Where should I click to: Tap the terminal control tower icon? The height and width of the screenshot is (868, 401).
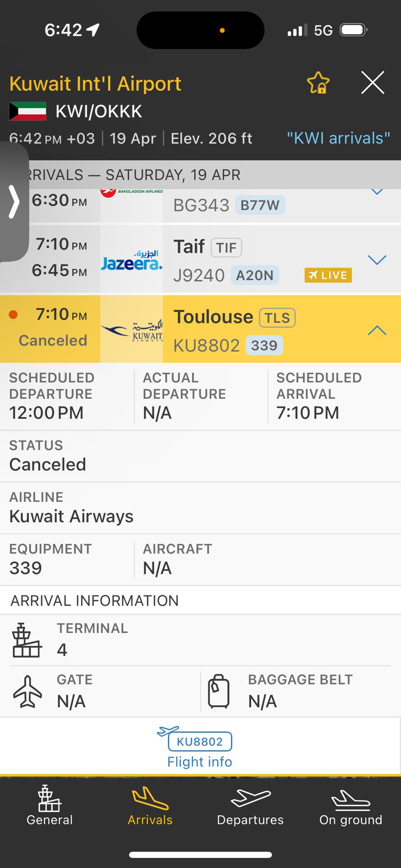(x=27, y=640)
